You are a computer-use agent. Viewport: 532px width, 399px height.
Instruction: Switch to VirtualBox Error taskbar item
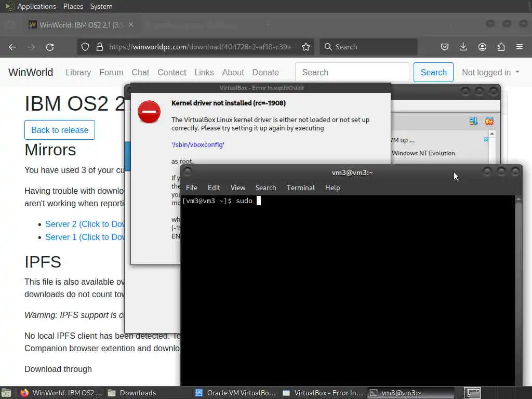click(323, 393)
